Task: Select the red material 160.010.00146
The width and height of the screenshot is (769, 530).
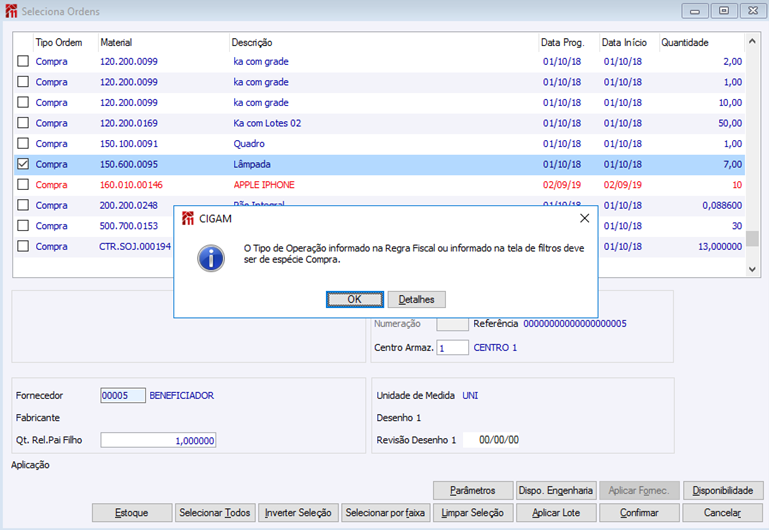Action: click(x=131, y=185)
